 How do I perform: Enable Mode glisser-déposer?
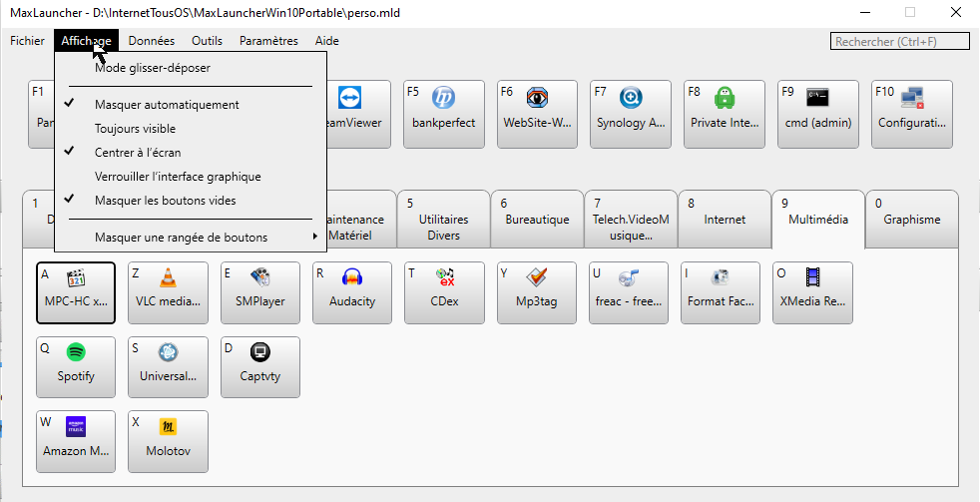(191, 68)
